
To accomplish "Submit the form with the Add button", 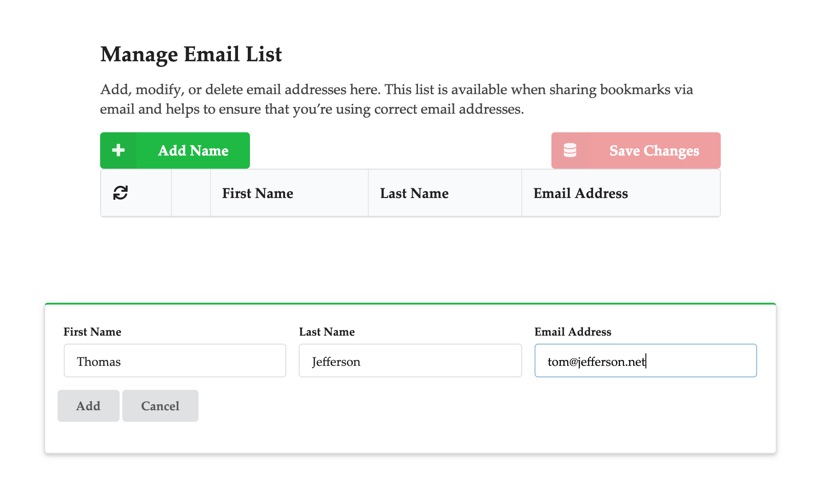I will (x=88, y=406).
